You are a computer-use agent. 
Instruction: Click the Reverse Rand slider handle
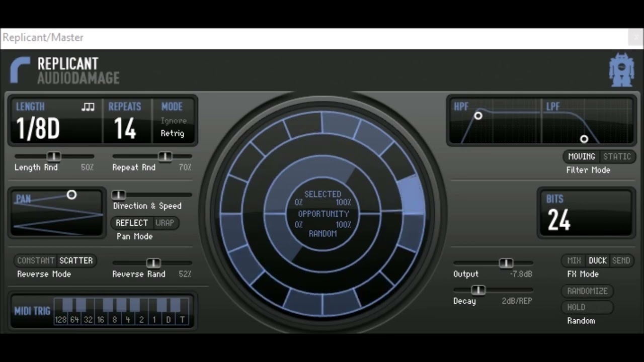point(153,263)
